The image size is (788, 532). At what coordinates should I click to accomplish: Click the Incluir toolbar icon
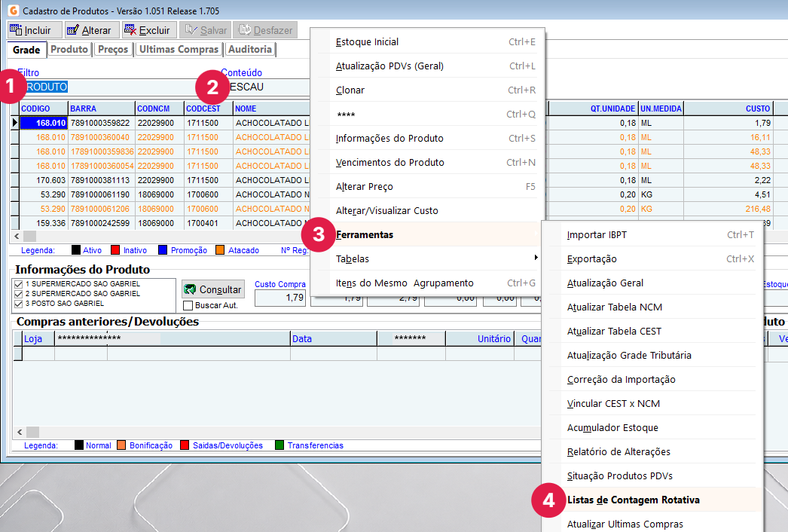click(16, 30)
